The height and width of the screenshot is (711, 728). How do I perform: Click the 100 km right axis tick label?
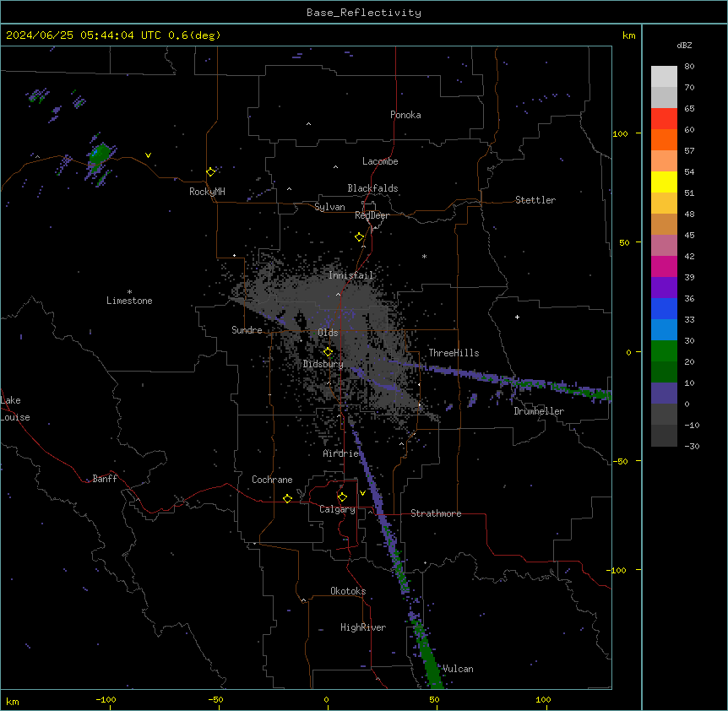pos(620,133)
